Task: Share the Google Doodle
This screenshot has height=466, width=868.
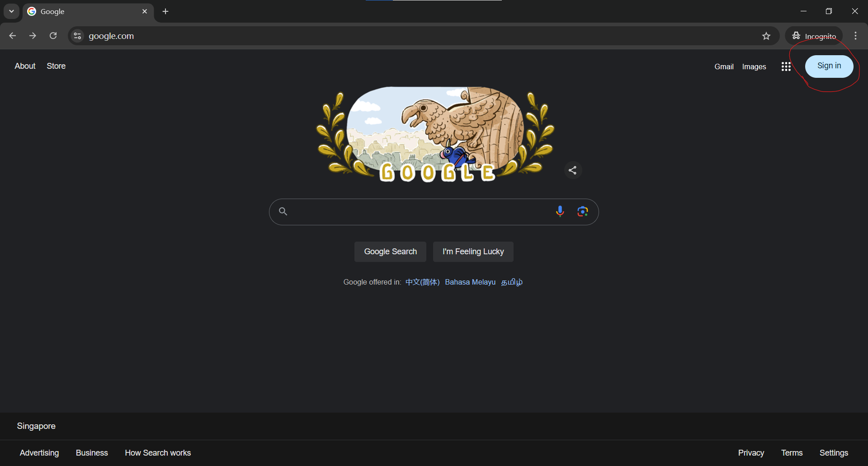Action: (572, 170)
